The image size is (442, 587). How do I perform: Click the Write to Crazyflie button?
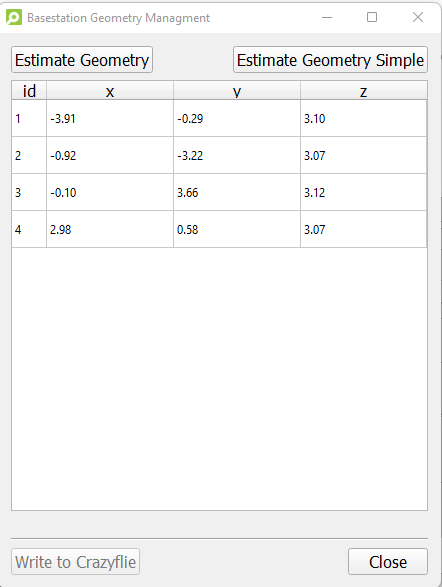click(x=75, y=562)
